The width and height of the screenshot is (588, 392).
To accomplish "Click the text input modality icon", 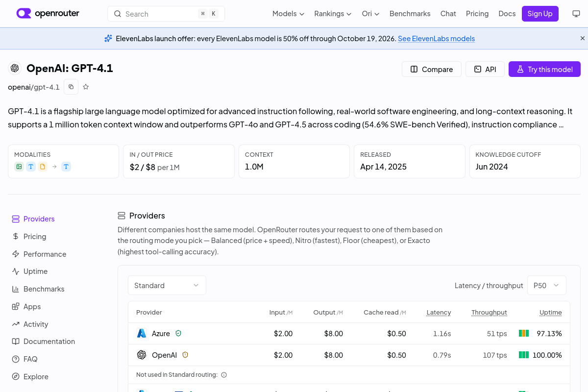I will pos(31,167).
